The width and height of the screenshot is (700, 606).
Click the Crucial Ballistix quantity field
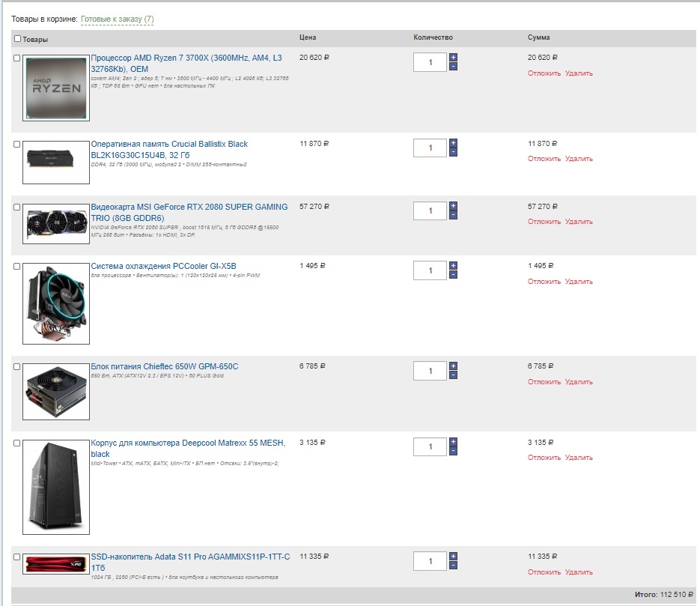430,148
